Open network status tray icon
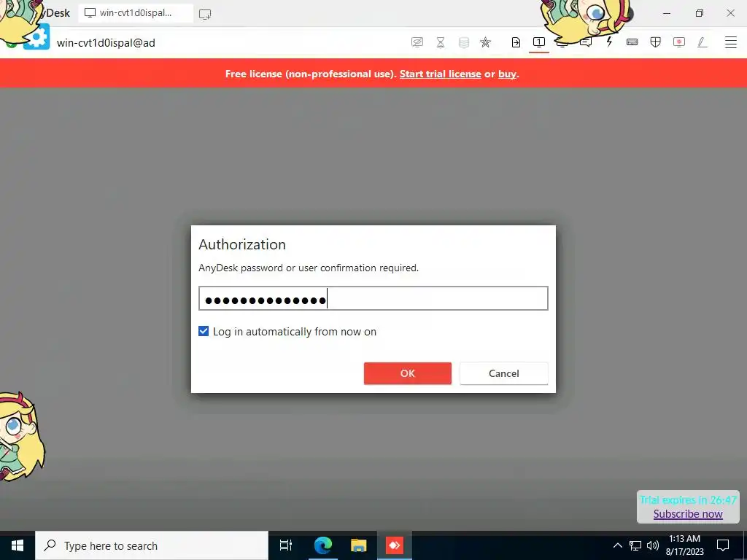This screenshot has height=560, width=747. tap(635, 545)
